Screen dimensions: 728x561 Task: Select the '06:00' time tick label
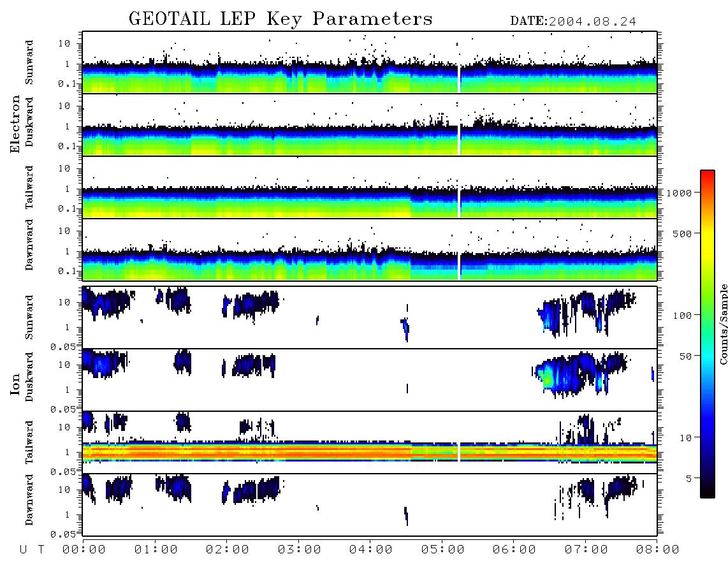(x=514, y=550)
